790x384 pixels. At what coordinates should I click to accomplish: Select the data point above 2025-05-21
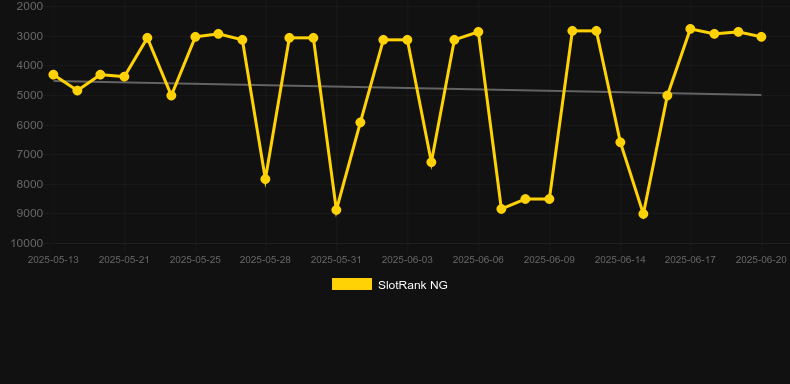[124, 77]
